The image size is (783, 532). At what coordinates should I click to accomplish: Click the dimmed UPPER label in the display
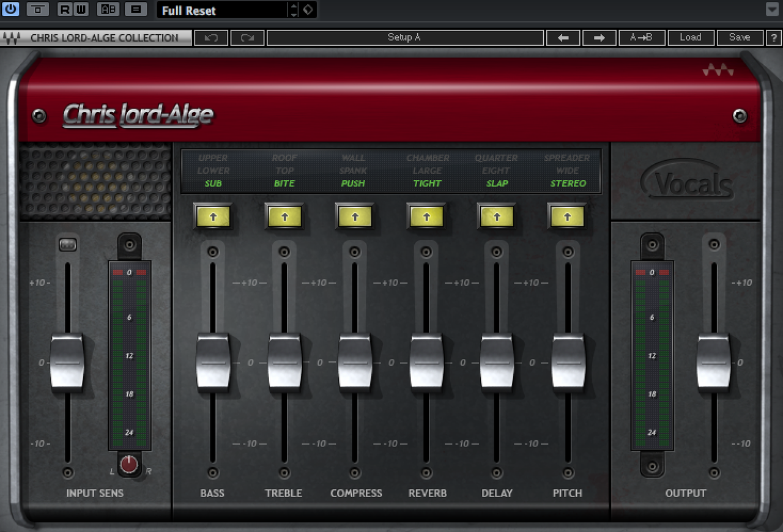click(x=213, y=158)
